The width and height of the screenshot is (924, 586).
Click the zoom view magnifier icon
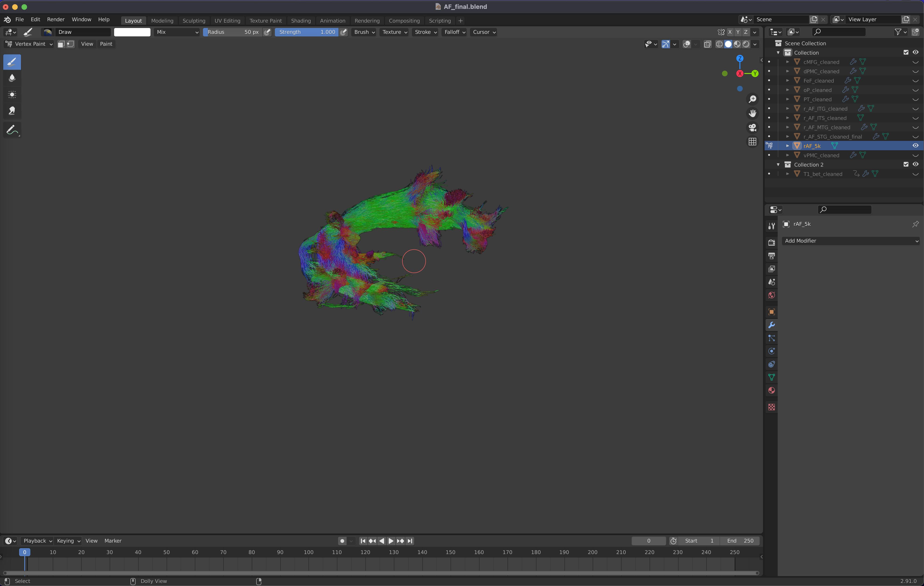point(752,99)
